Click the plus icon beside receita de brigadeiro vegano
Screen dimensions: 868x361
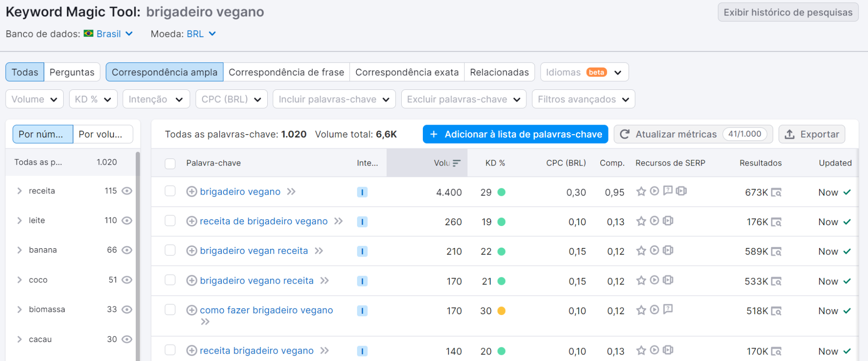(x=192, y=221)
